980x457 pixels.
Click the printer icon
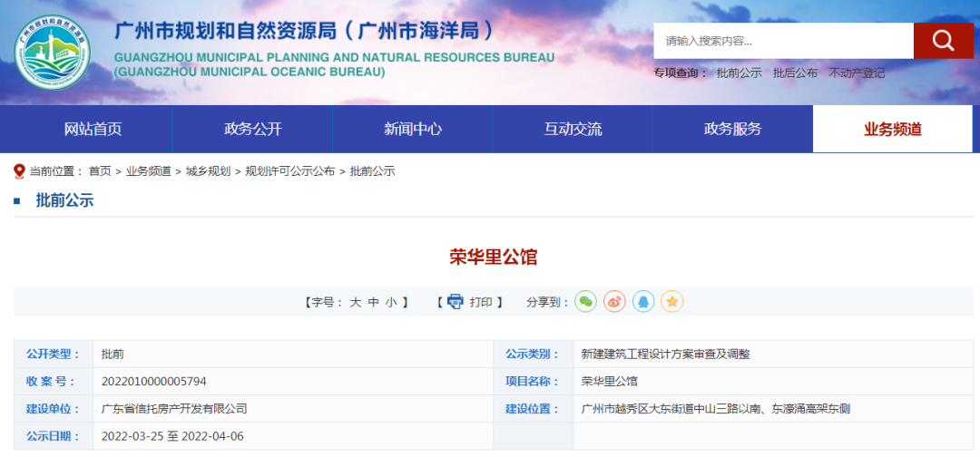click(455, 302)
